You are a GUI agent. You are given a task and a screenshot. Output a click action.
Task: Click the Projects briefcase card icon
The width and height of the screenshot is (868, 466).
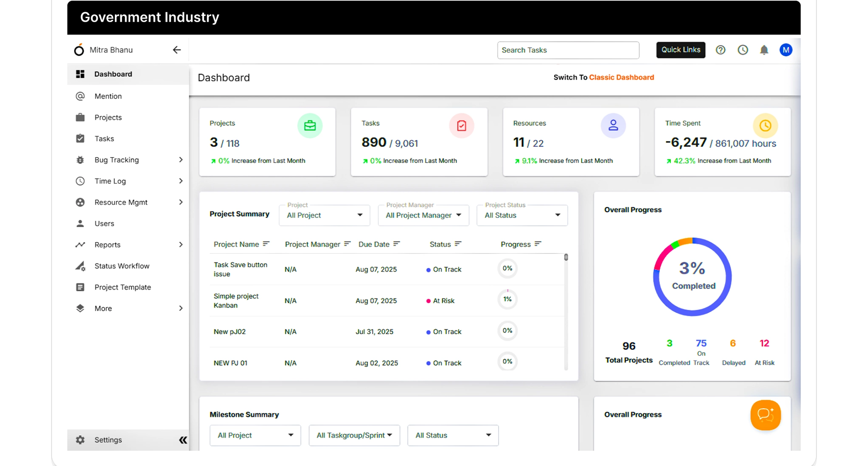click(310, 126)
